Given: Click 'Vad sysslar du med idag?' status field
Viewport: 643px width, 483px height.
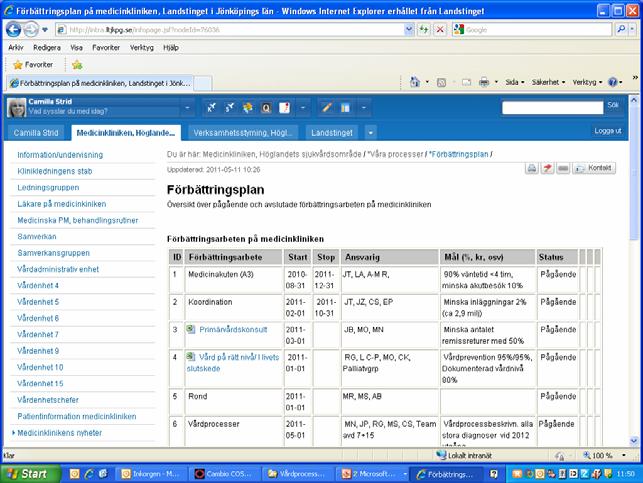Looking at the screenshot, I should [x=103, y=112].
